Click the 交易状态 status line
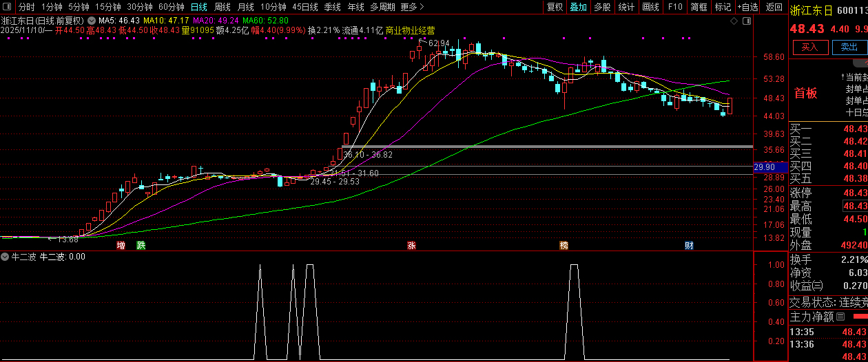 [828, 302]
